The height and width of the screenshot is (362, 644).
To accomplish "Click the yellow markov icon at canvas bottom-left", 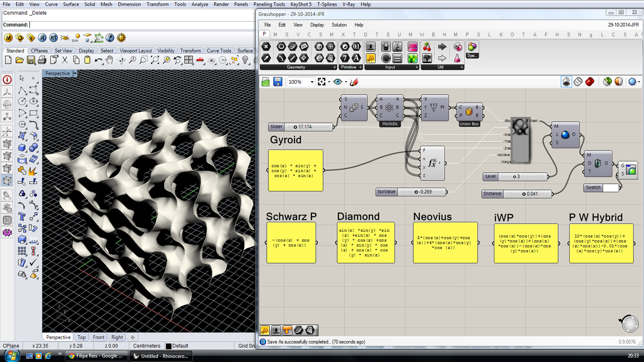I will 265,330.
